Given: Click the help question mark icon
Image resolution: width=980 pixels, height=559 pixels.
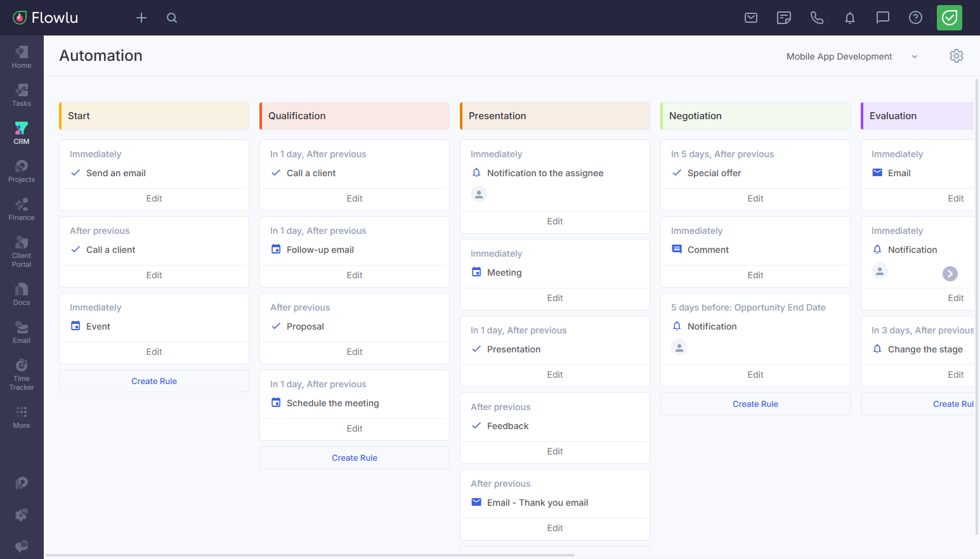Looking at the screenshot, I should pos(915,18).
